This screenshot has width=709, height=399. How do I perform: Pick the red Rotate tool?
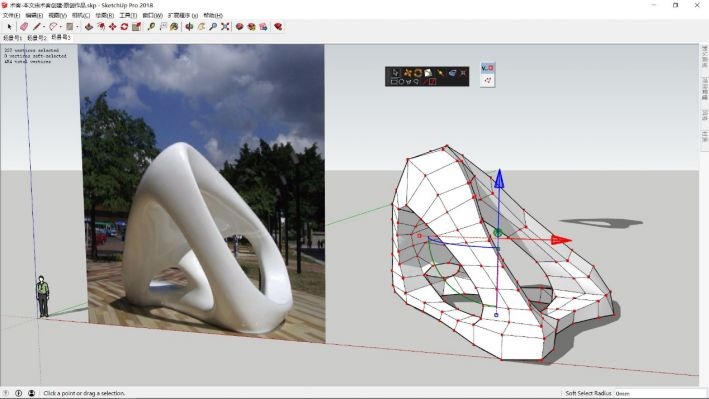point(124,27)
